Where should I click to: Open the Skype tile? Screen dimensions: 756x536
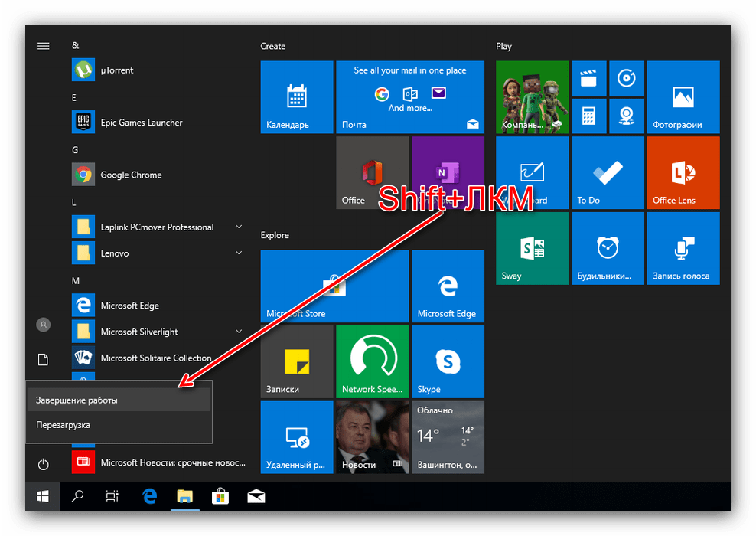point(448,361)
